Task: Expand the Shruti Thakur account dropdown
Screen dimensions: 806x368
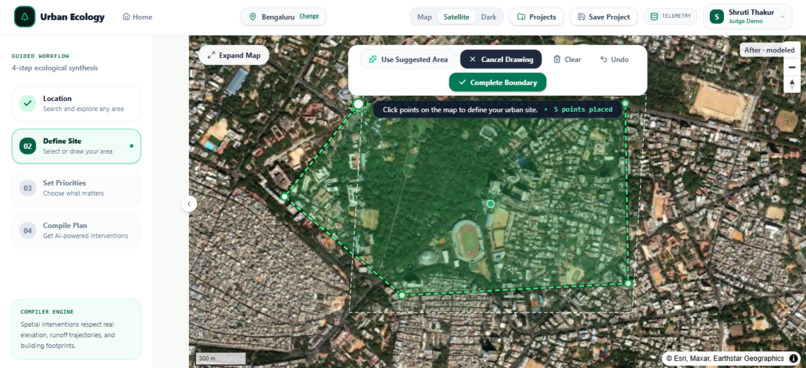Action: click(x=782, y=16)
